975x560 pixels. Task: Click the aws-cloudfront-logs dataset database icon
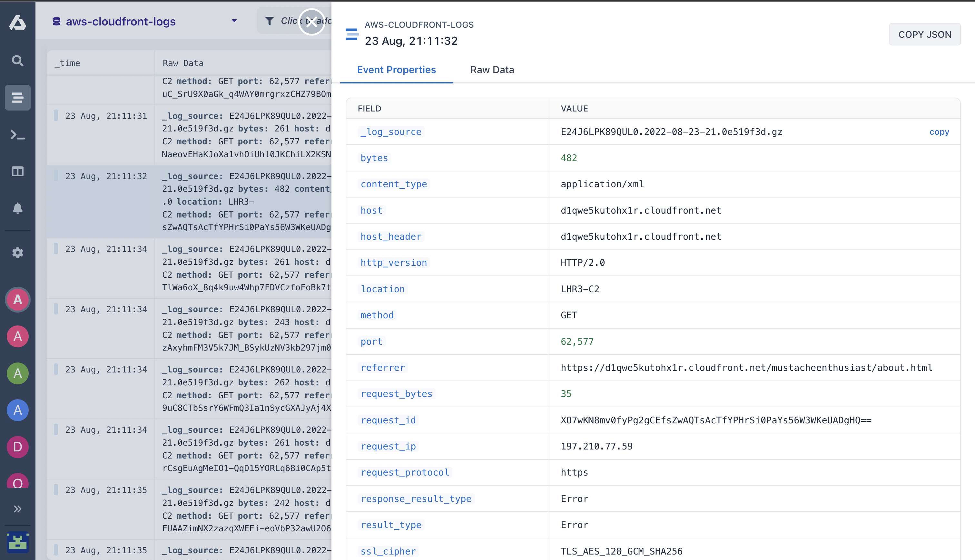[56, 22]
